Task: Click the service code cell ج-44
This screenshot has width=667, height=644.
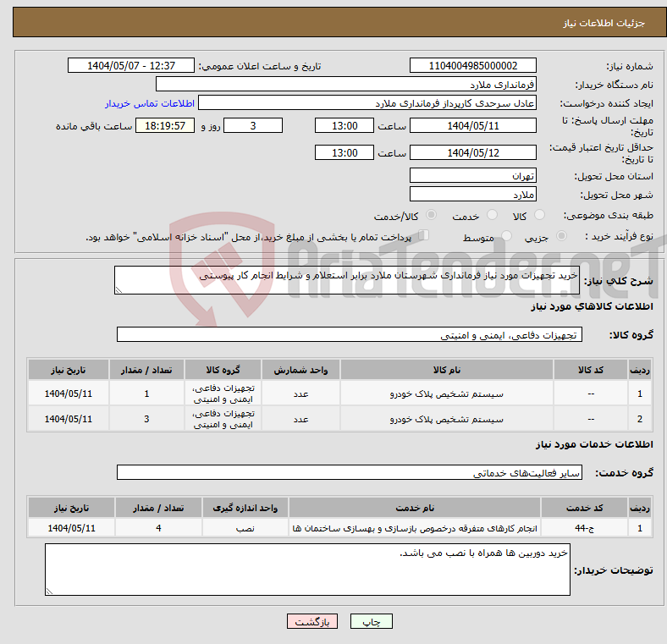Action: pos(584,528)
